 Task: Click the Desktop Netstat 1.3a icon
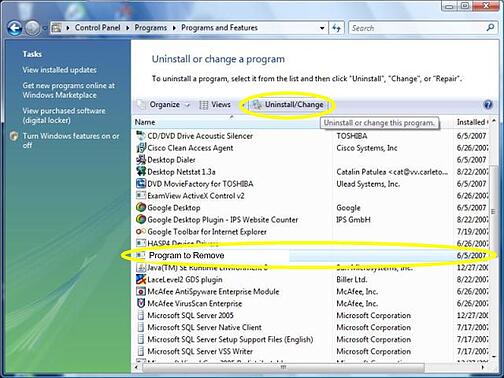(141, 172)
